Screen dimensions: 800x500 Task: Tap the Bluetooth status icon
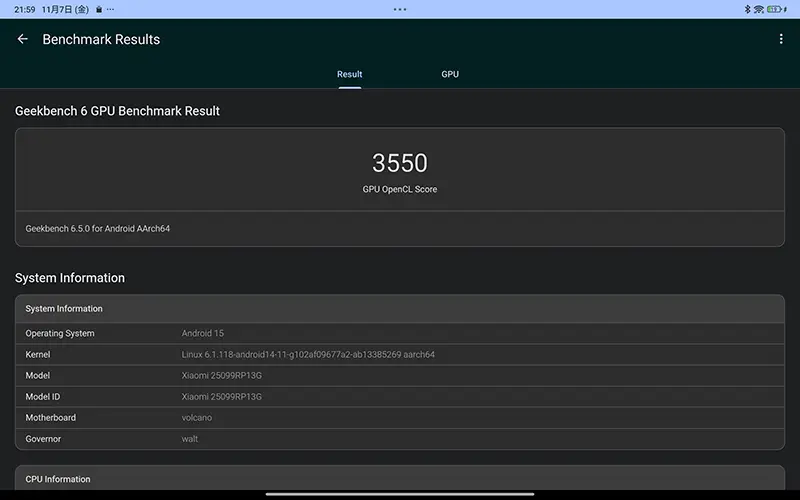click(747, 9)
